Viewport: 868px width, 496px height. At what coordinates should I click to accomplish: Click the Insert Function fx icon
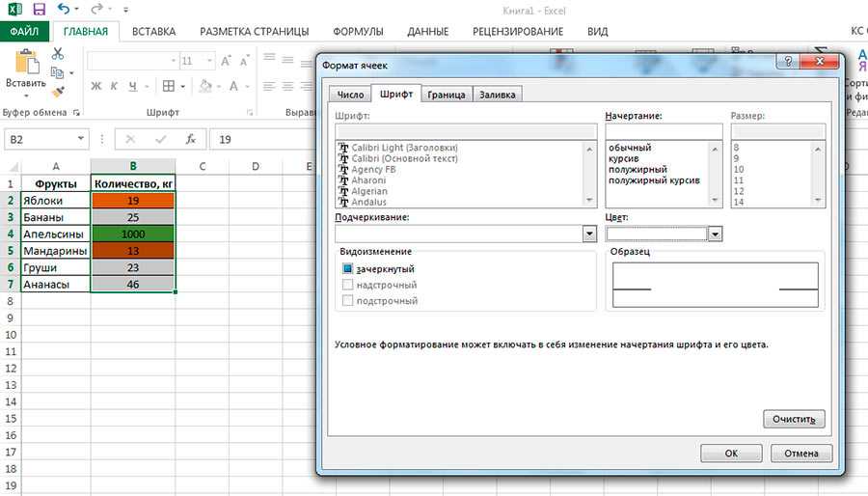coord(190,139)
